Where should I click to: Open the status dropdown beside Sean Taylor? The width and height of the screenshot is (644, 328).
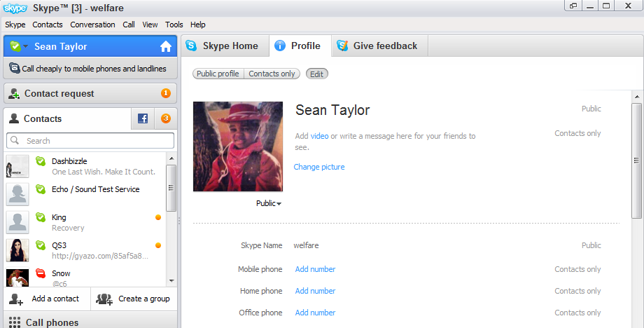click(26, 46)
